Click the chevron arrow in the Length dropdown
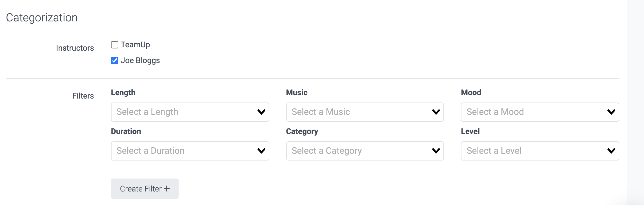 click(261, 112)
